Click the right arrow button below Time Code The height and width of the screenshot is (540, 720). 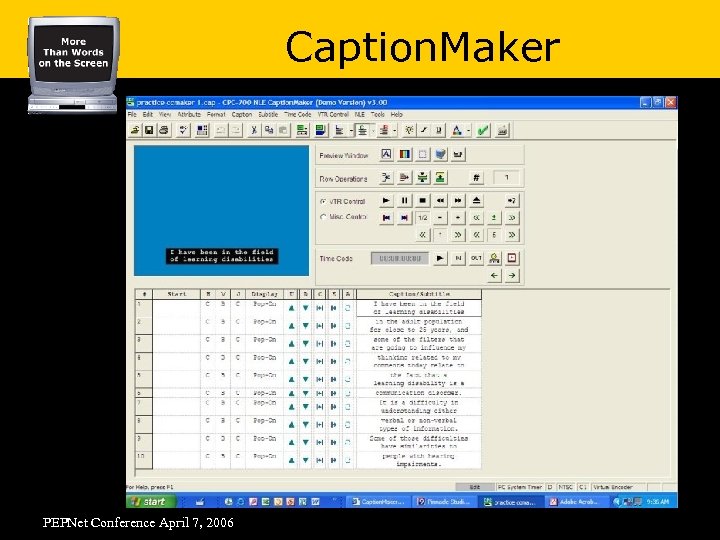click(x=512, y=276)
